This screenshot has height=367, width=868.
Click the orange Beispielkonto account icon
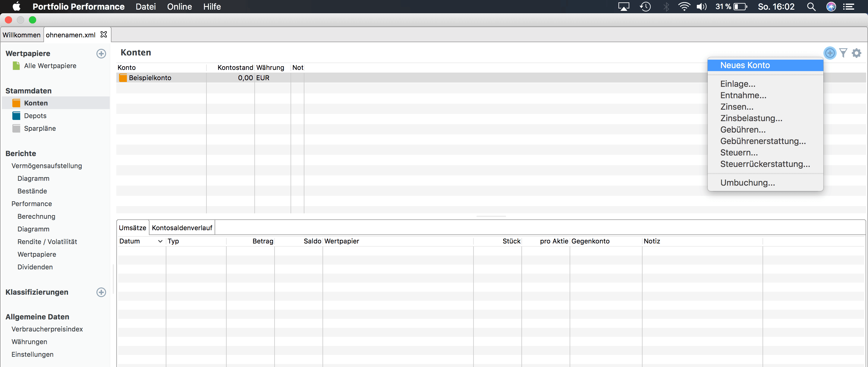(123, 78)
